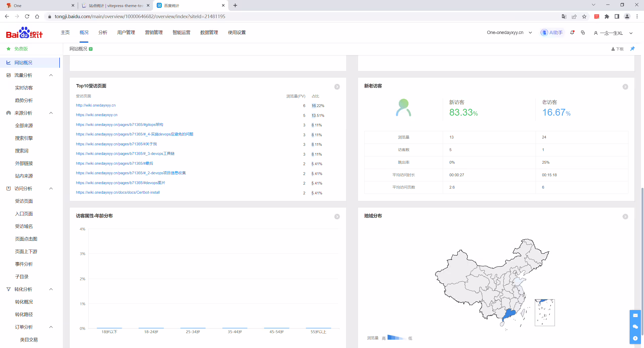
Task: Click the Baidu Tongji logo
Action: coord(24,33)
